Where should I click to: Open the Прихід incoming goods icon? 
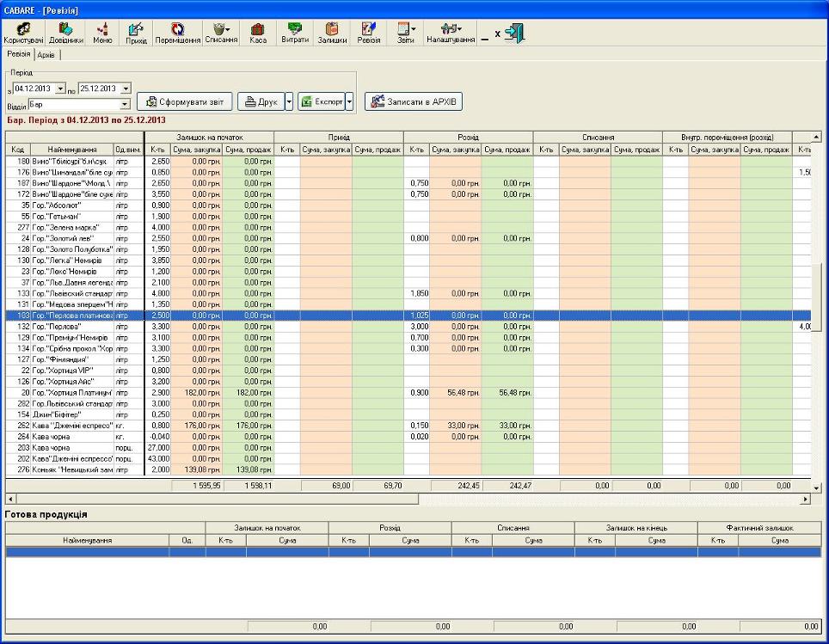click(136, 33)
